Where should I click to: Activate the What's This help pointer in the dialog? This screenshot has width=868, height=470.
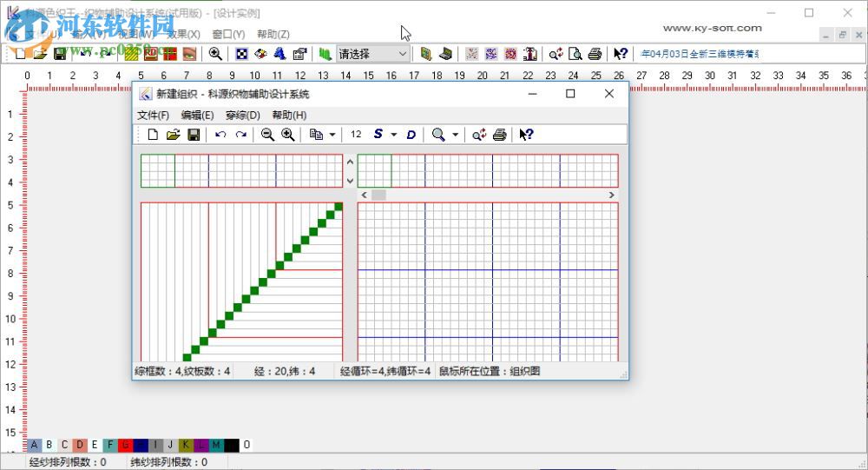(x=526, y=135)
